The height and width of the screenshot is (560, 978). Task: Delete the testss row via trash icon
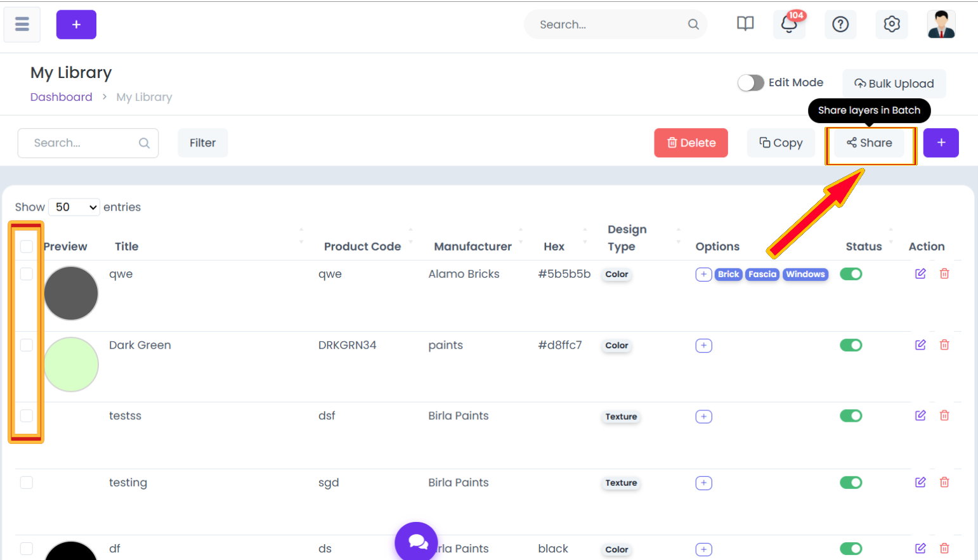944,415
